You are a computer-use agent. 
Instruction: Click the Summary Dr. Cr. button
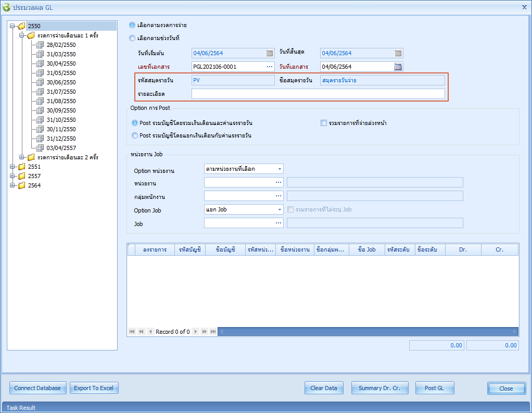coord(379,388)
